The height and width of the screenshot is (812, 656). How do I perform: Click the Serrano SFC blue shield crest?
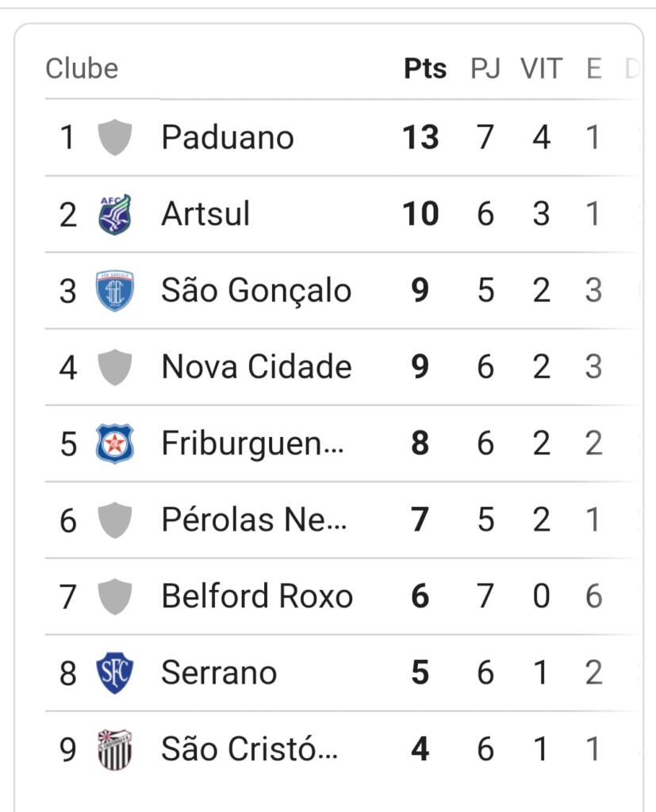[114, 672]
